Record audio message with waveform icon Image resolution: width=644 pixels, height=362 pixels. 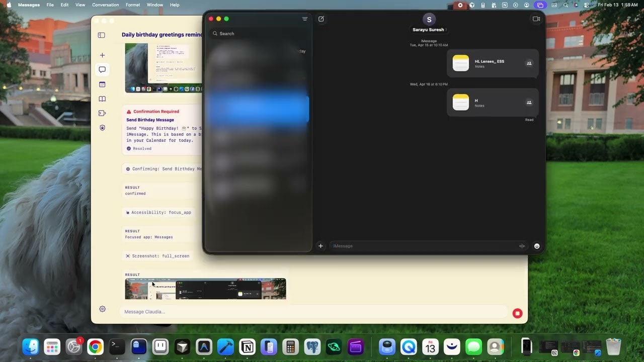click(522, 246)
